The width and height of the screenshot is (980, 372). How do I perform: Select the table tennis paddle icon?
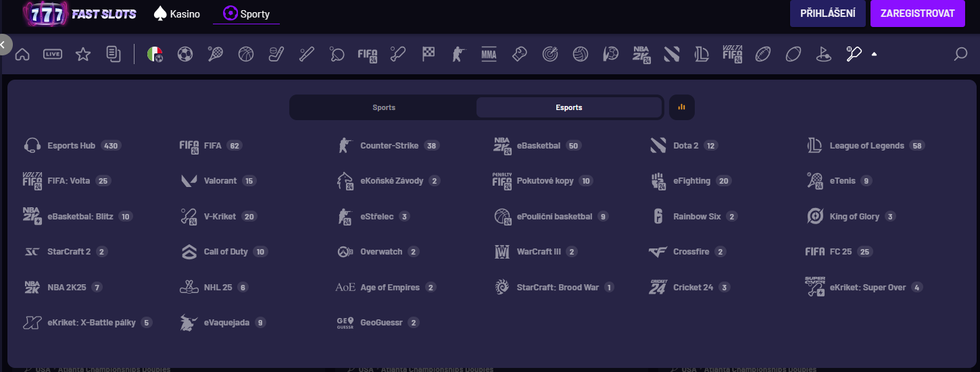tap(337, 55)
